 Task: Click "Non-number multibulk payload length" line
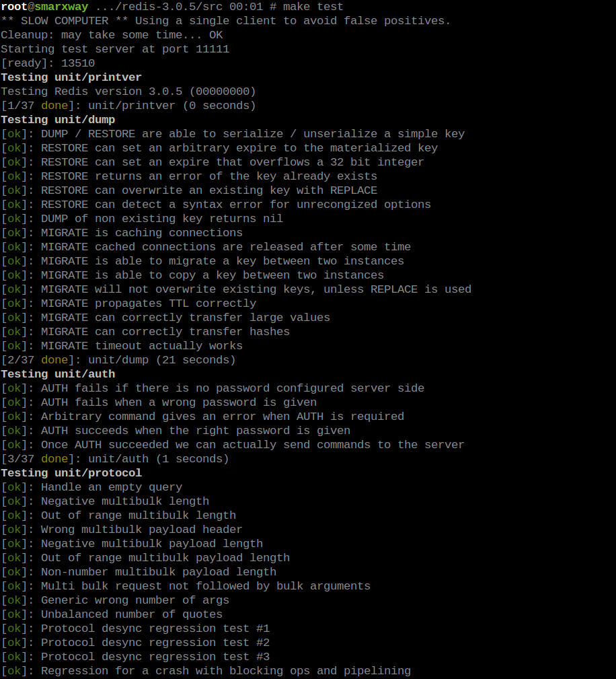point(139,573)
